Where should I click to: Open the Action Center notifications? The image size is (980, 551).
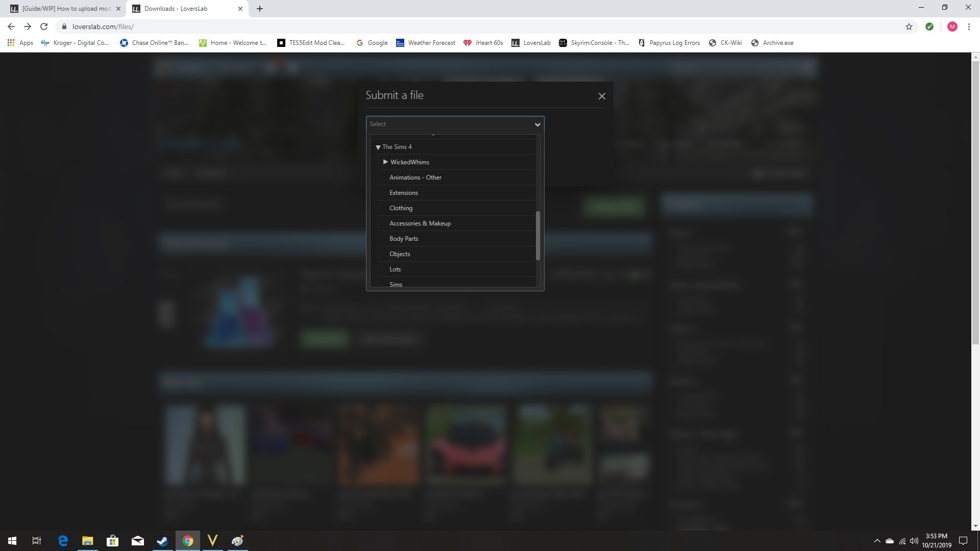[963, 541]
